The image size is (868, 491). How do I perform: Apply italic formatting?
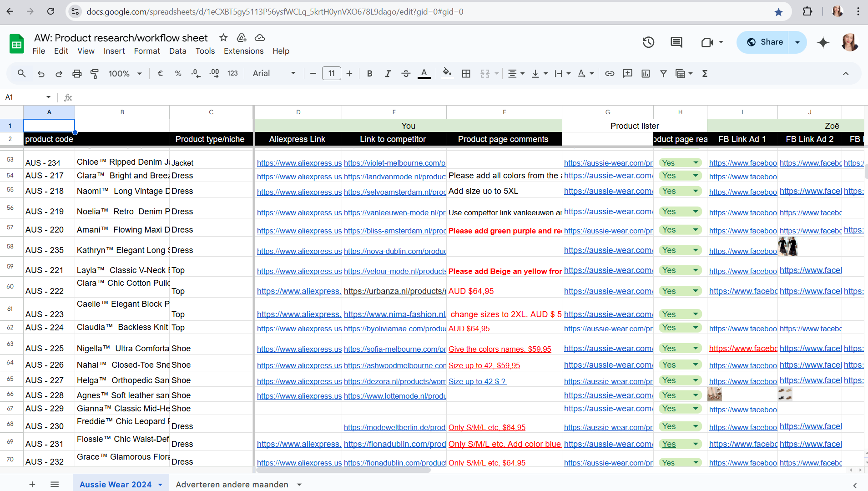388,73
